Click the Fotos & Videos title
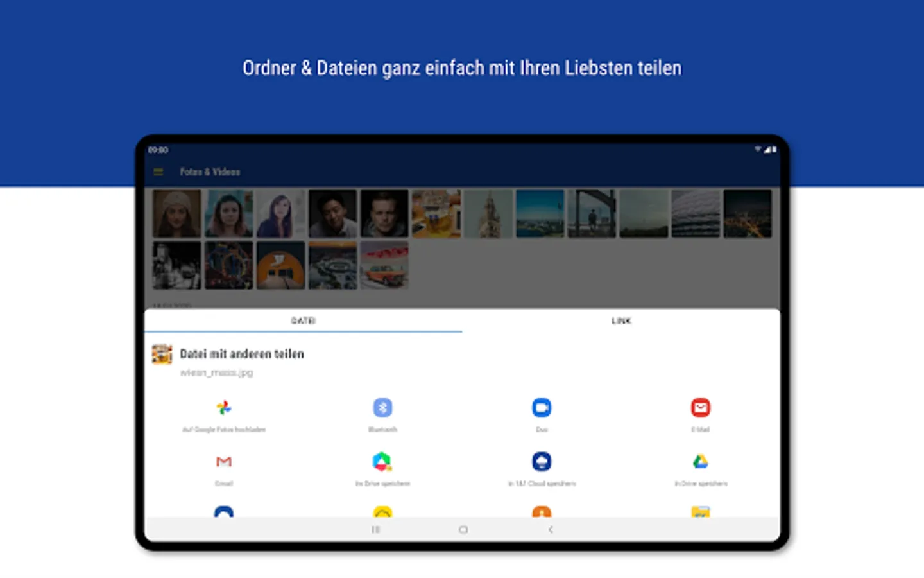 210,171
